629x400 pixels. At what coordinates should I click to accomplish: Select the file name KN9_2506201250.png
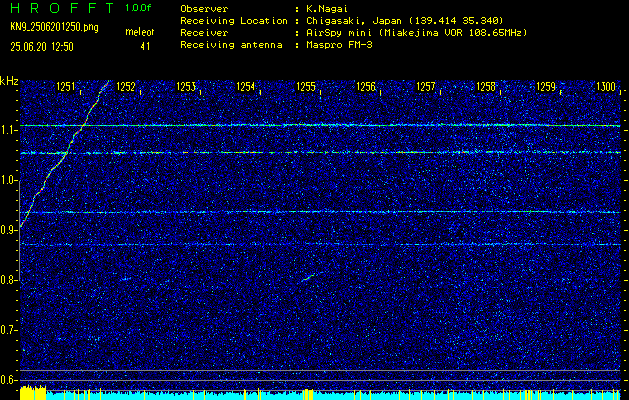[54, 27]
